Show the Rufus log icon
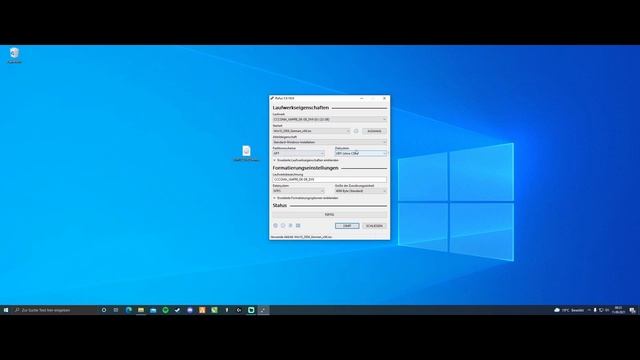Image resolution: width=640 pixels, height=360 pixels. [298, 225]
